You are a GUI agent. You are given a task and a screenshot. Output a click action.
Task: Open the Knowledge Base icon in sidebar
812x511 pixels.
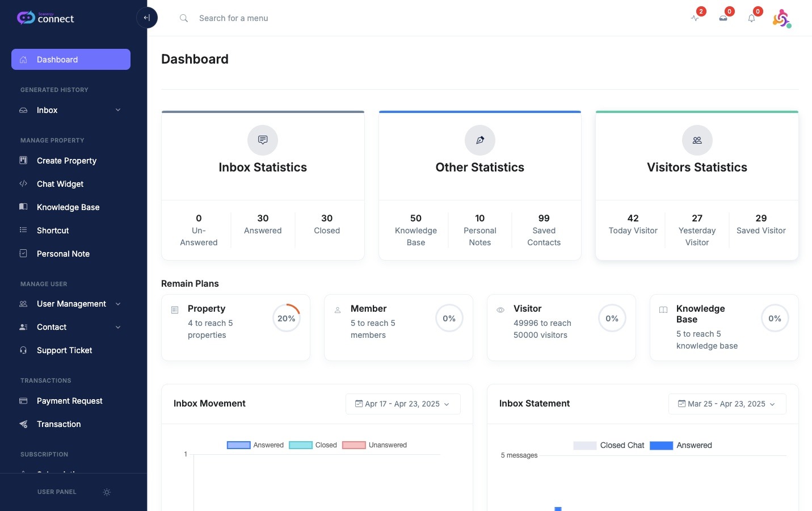click(23, 207)
